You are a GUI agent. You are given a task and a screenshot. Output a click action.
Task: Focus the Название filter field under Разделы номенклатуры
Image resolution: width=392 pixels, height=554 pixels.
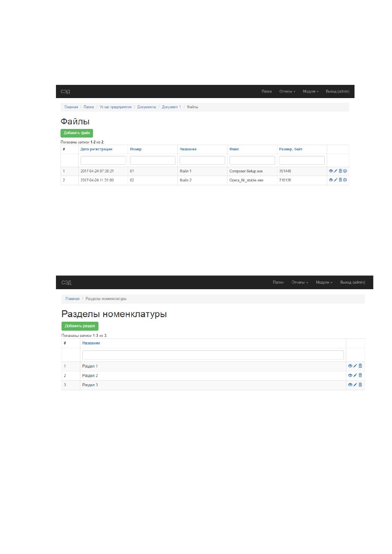pos(213,355)
